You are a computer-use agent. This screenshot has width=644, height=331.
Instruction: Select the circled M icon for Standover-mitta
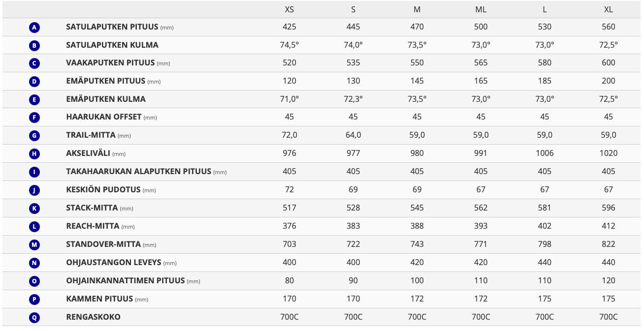[x=34, y=245]
